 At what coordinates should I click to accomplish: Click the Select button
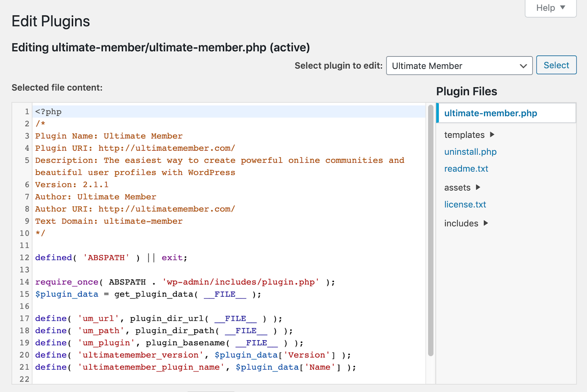click(x=556, y=65)
